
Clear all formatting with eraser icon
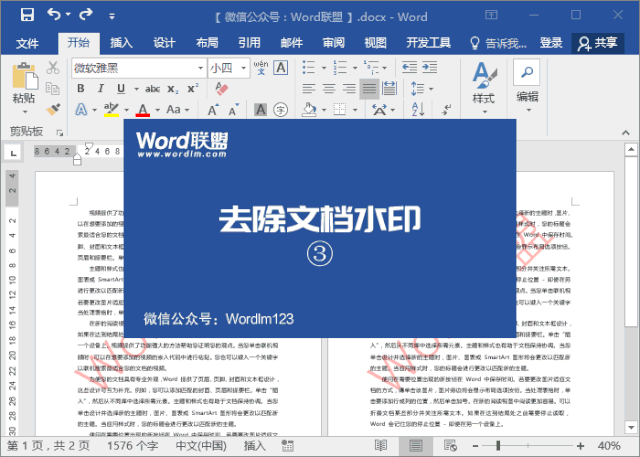click(x=222, y=88)
